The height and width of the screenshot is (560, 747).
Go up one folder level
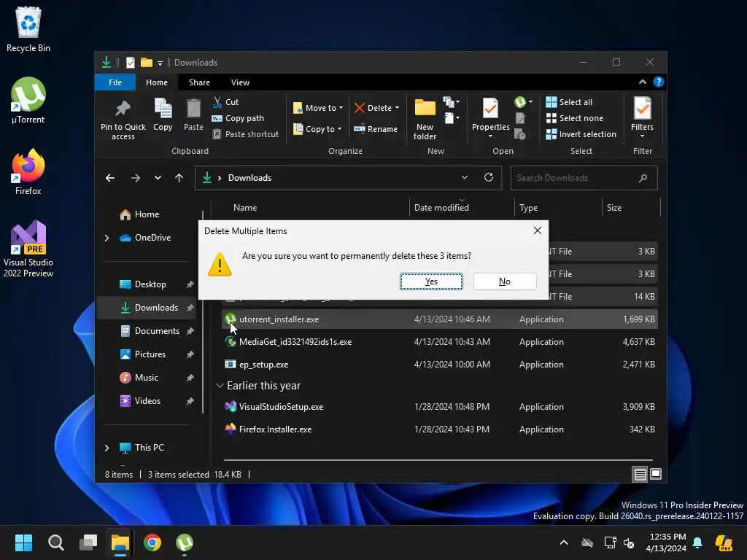pyautogui.click(x=179, y=178)
